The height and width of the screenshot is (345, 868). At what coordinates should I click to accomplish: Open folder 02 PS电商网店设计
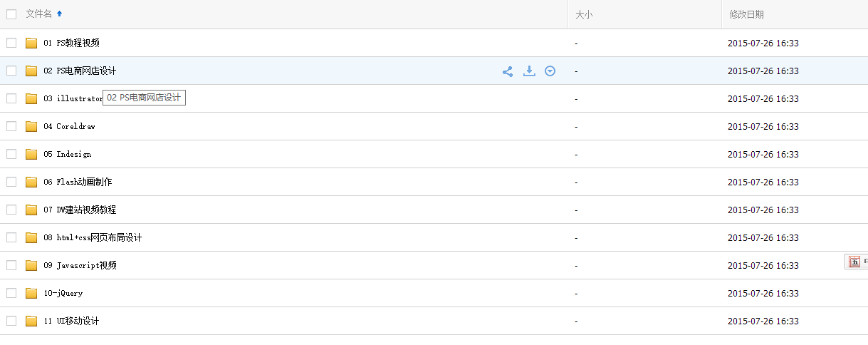pyautogui.click(x=80, y=71)
